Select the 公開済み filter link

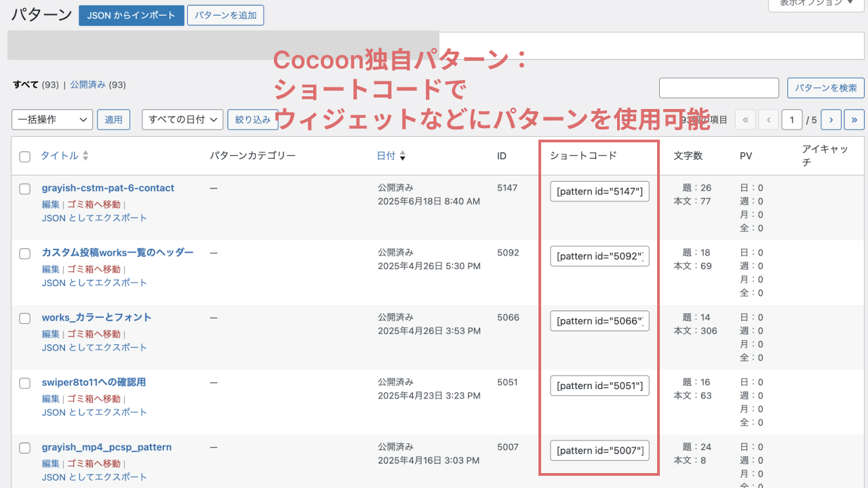87,85
